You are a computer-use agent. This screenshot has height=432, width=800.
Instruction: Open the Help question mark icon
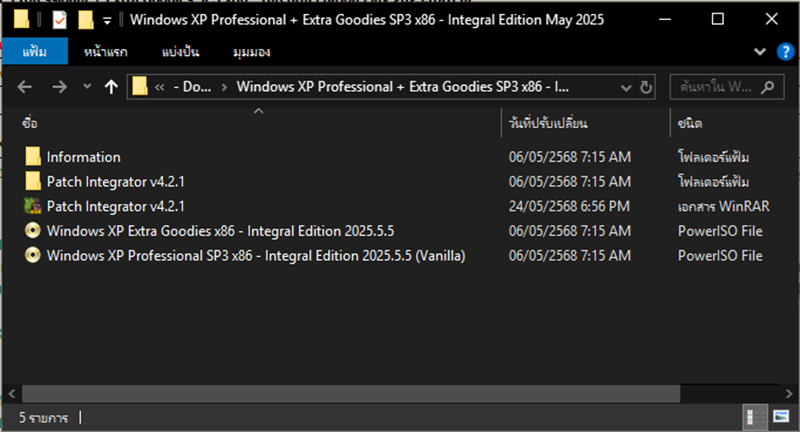pyautogui.click(x=785, y=52)
